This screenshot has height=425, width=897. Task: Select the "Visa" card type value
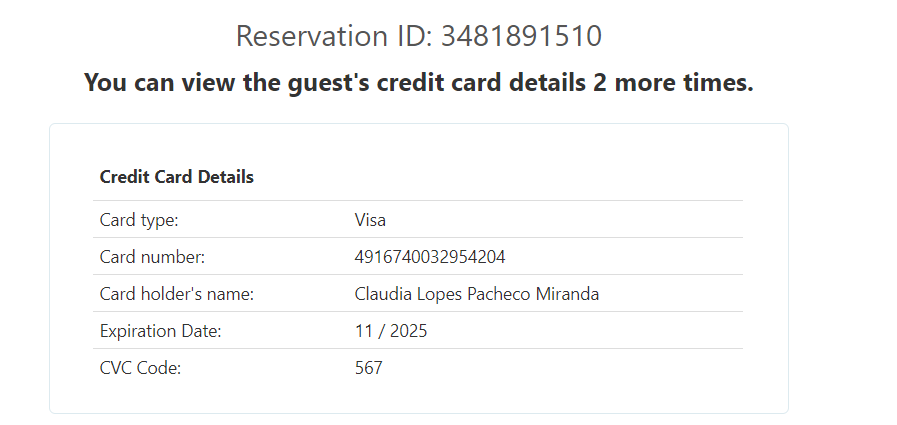(x=370, y=220)
